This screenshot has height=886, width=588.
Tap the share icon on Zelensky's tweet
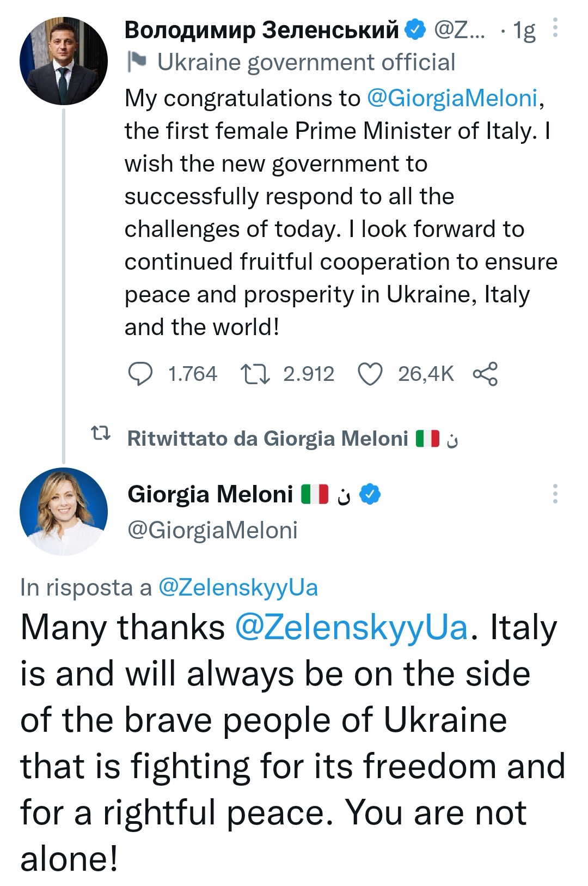485,374
